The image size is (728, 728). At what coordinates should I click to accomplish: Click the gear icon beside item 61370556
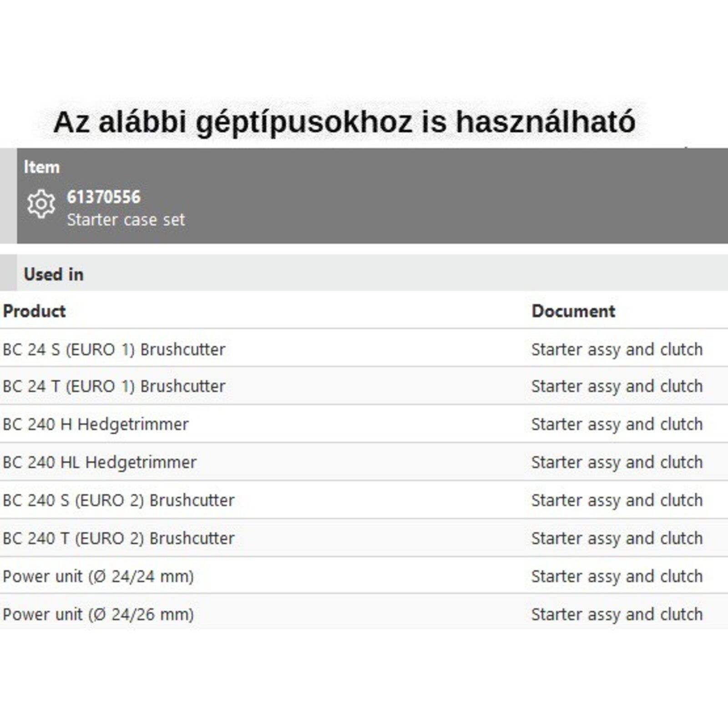[41, 204]
